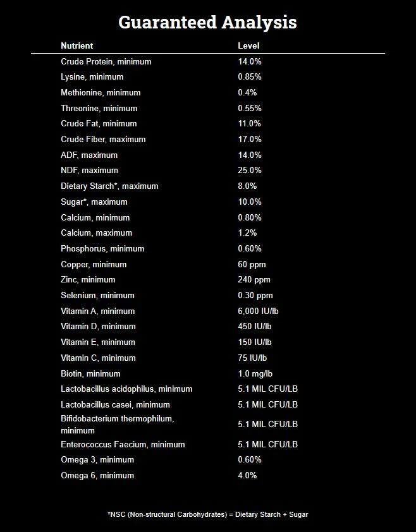Click the Omega 6 4.0% value

[x=247, y=475]
